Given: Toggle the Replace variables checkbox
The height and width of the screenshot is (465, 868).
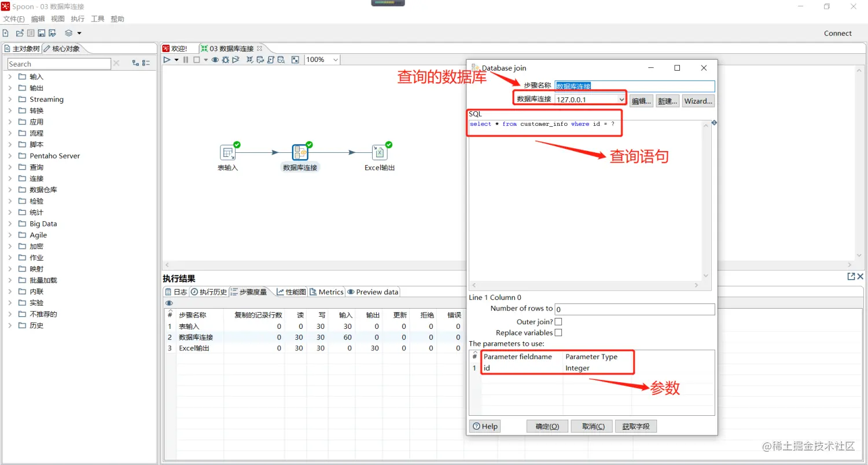Looking at the screenshot, I should pos(558,332).
